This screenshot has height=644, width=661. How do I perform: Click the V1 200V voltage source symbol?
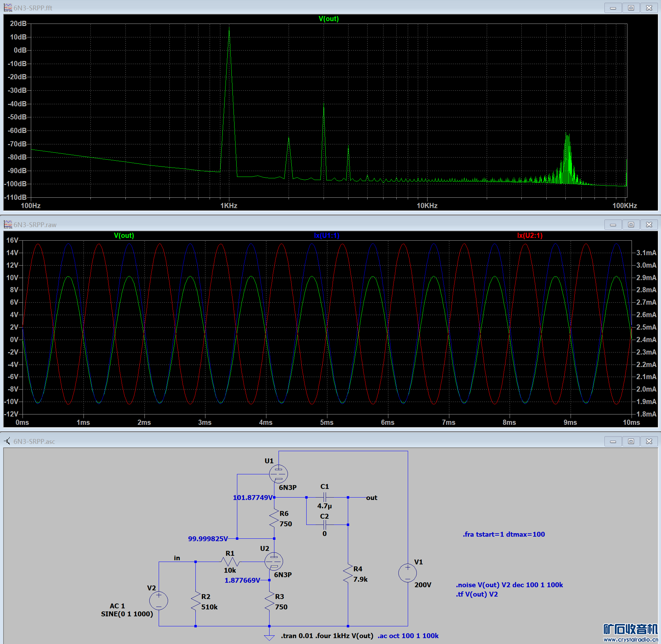408,573
